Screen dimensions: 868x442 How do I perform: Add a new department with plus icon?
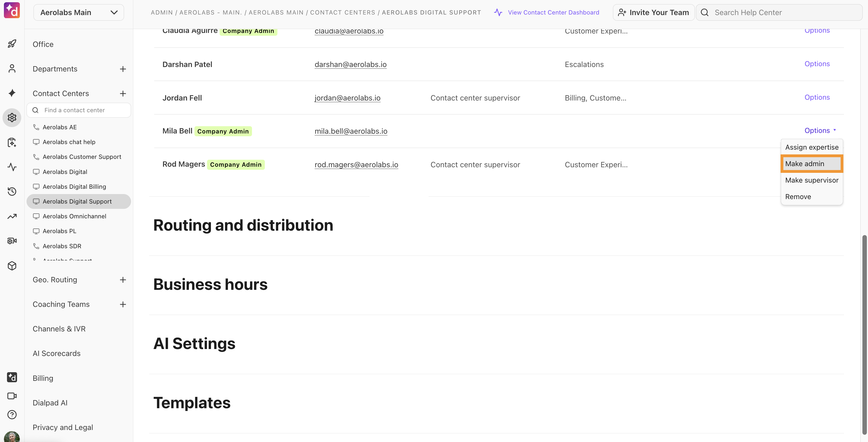point(123,69)
